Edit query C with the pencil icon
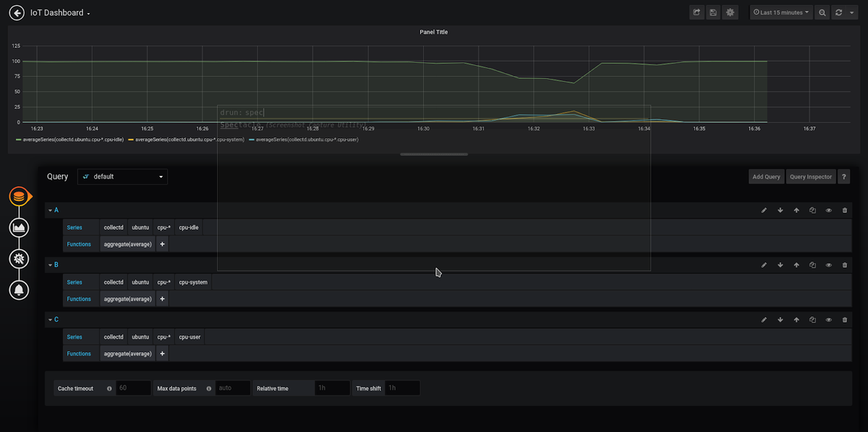Image resolution: width=868 pixels, height=432 pixels. pos(764,319)
